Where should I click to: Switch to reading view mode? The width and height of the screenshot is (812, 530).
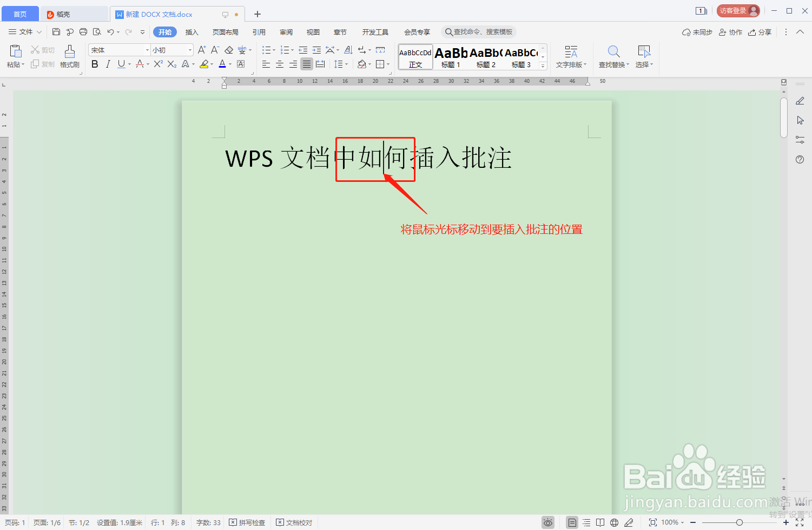point(600,522)
